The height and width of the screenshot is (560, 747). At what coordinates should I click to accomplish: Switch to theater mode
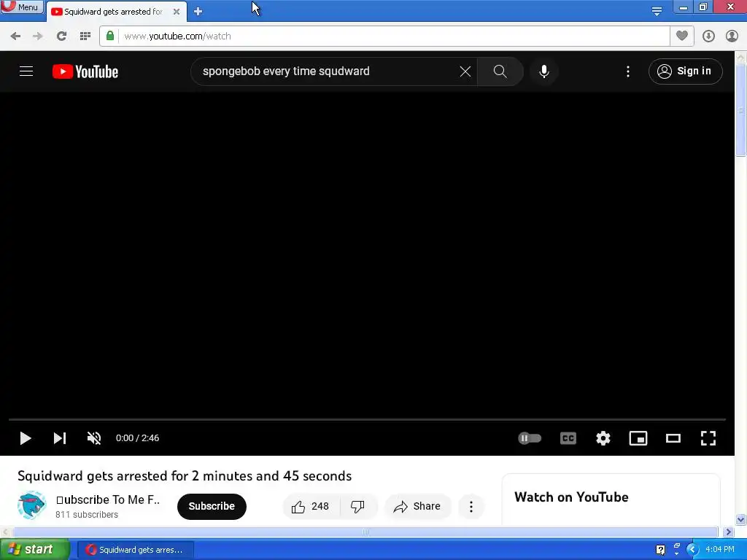click(673, 438)
